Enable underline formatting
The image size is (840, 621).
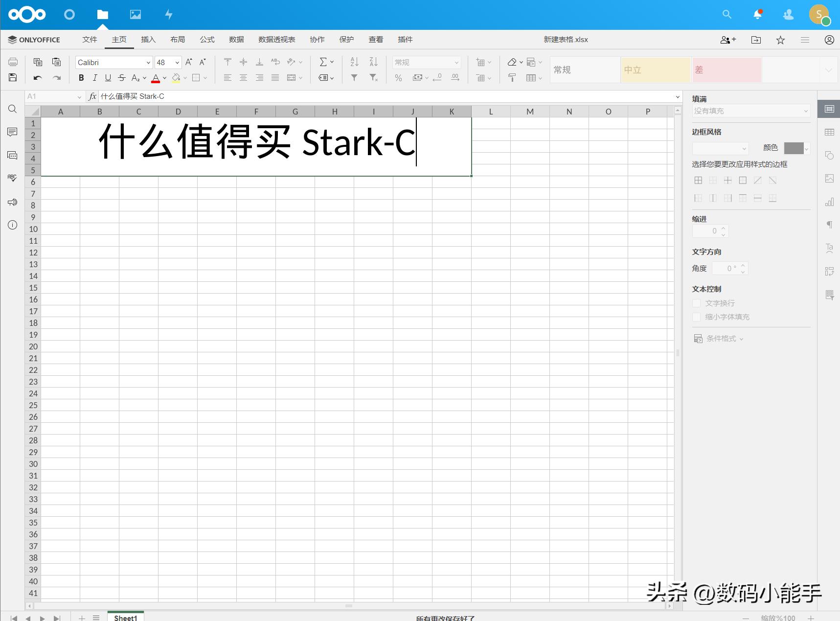(x=108, y=77)
